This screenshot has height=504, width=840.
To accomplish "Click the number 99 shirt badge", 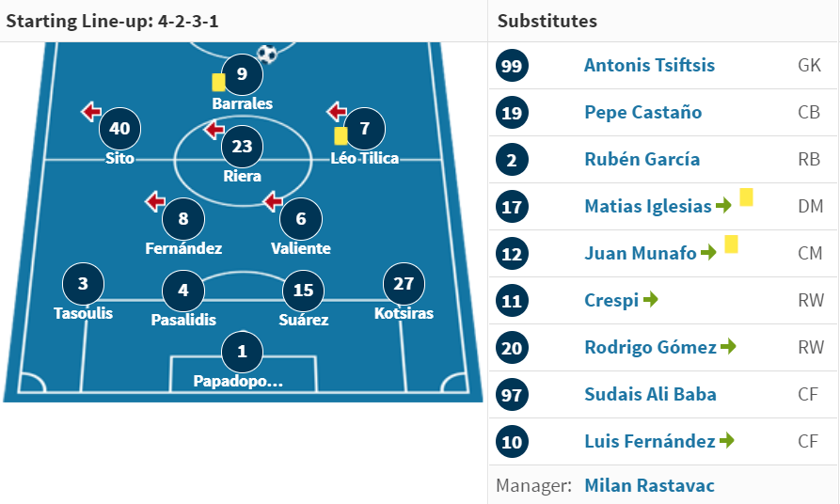I will coord(512,65).
